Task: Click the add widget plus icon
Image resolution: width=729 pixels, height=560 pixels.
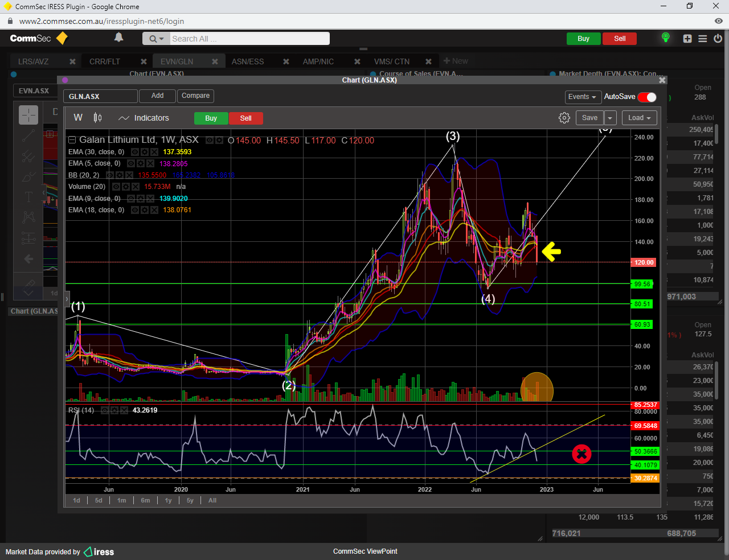Action: coord(687,39)
